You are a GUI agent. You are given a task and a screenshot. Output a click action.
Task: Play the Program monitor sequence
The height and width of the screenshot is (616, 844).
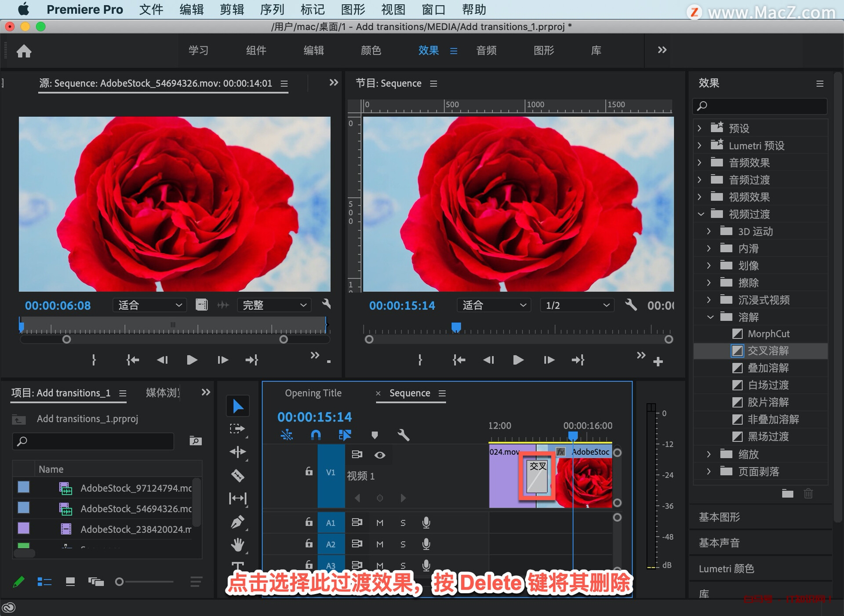coord(518,360)
